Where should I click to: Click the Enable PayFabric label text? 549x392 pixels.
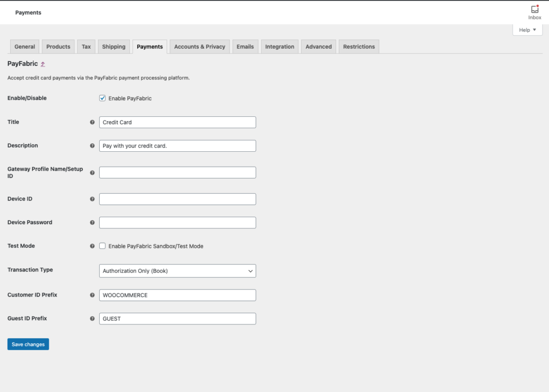[130, 99]
